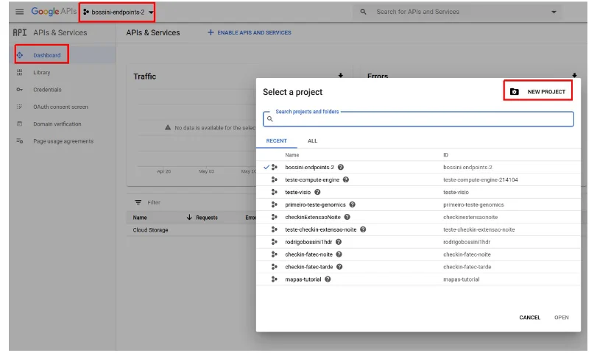The height and width of the screenshot is (364, 597).
Task: Open the bossini-endpoints-2 project selector dropdown
Action: [118, 13]
